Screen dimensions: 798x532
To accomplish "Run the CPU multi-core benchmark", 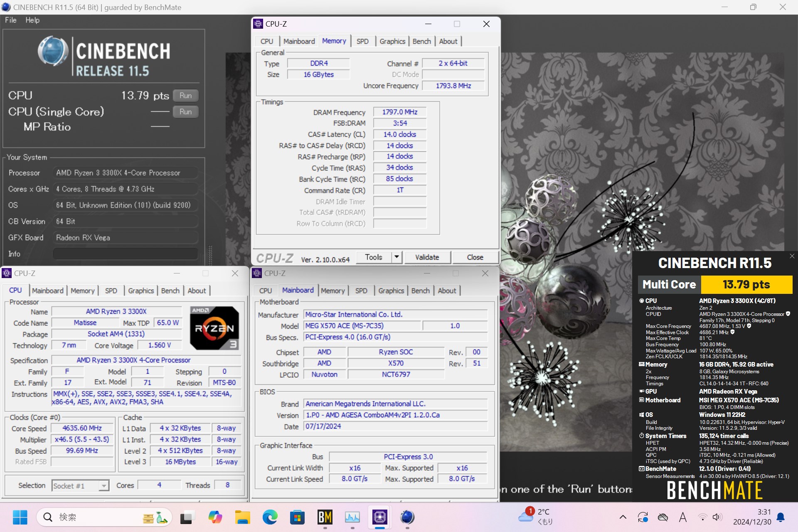I will pos(185,96).
